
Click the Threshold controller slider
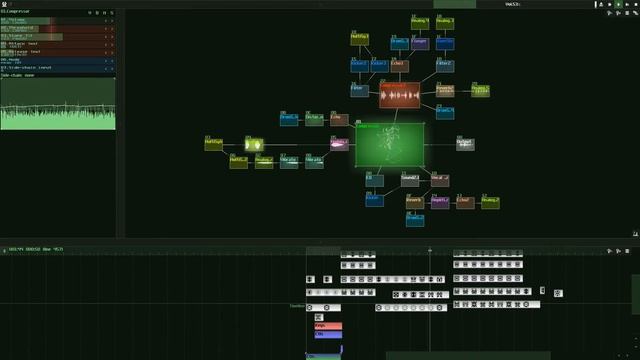coord(58,29)
